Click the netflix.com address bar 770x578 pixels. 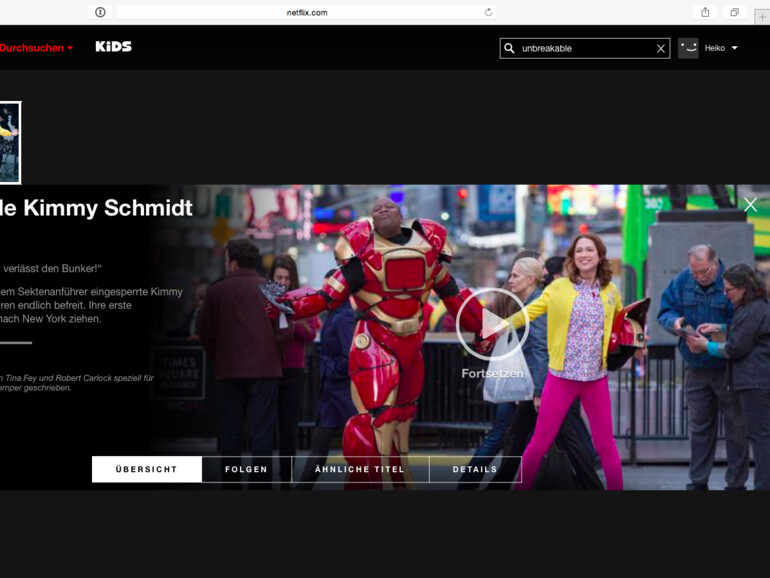point(307,12)
